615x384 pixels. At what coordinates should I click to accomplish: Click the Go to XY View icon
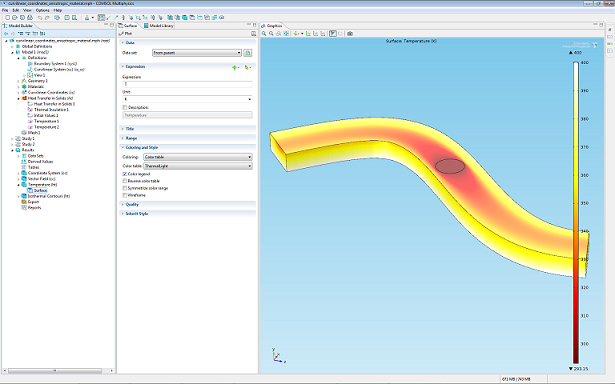tap(308, 34)
